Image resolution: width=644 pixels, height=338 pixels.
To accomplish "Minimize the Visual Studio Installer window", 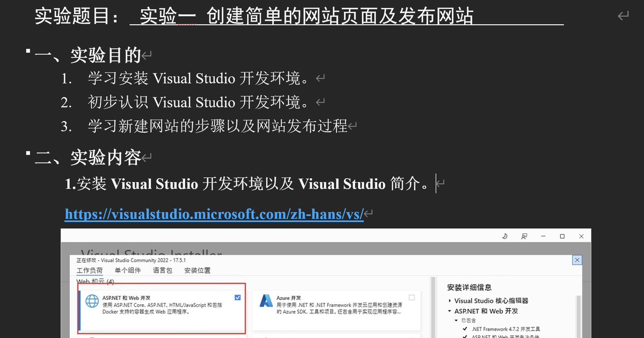I will (x=544, y=236).
